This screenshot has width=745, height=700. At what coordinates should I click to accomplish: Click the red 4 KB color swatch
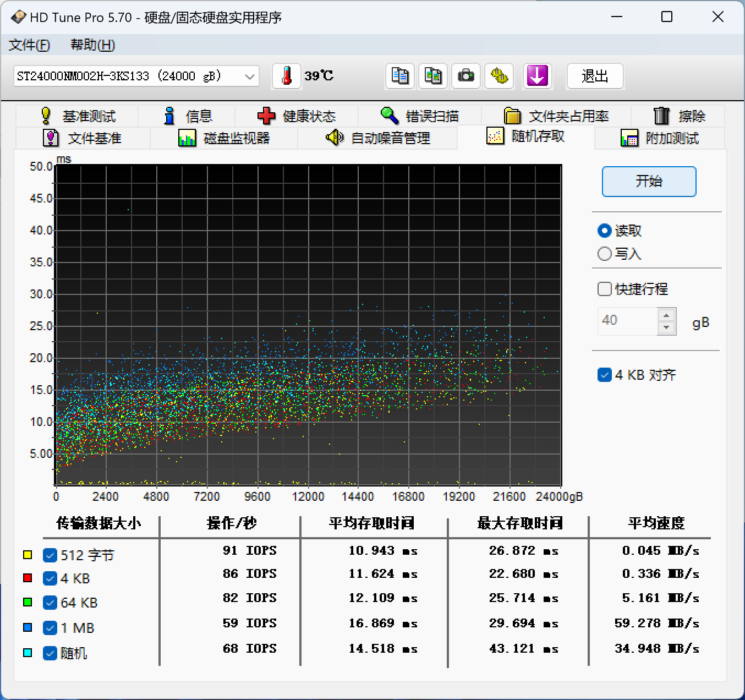coord(28,578)
